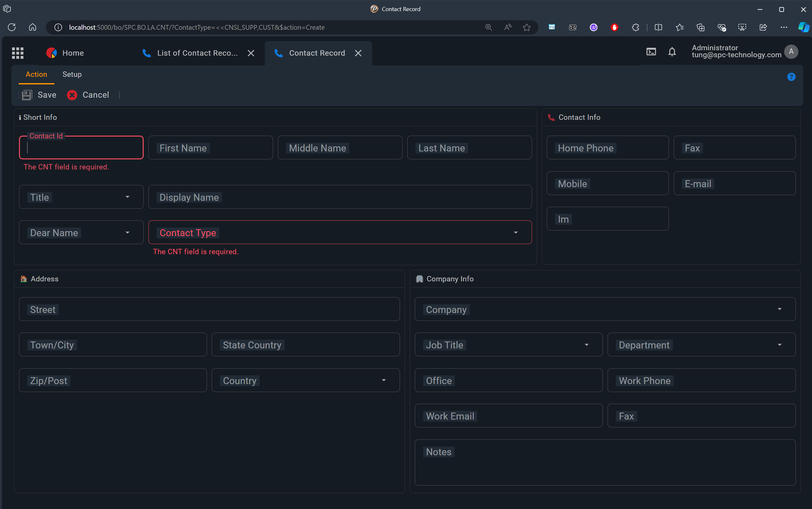812x509 pixels.
Task: Click the Fax field in Contact Info
Action: pyautogui.click(x=734, y=147)
